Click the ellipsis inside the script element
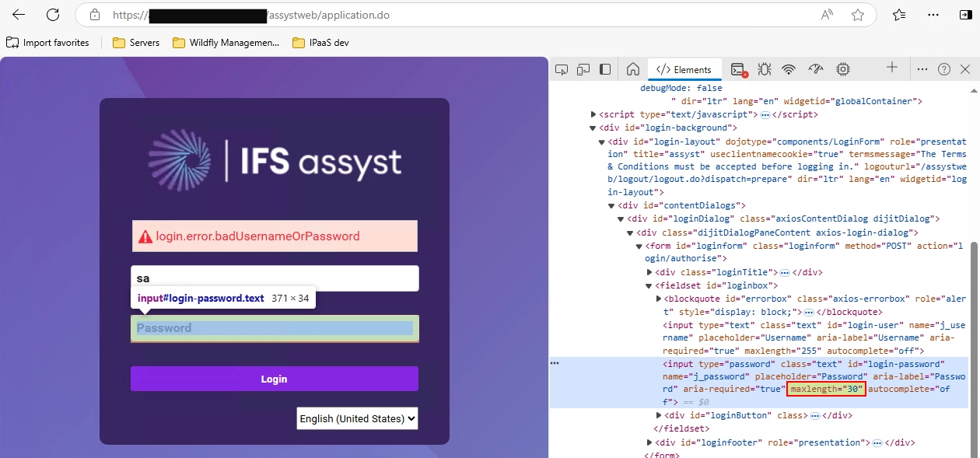Image resolution: width=980 pixels, height=458 pixels. click(765, 114)
